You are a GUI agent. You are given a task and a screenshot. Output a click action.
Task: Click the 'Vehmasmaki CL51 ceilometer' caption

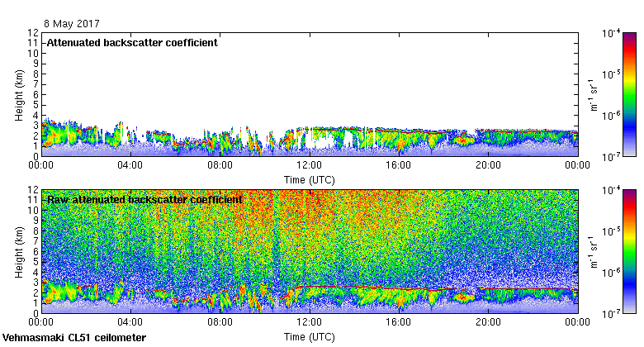(x=74, y=338)
